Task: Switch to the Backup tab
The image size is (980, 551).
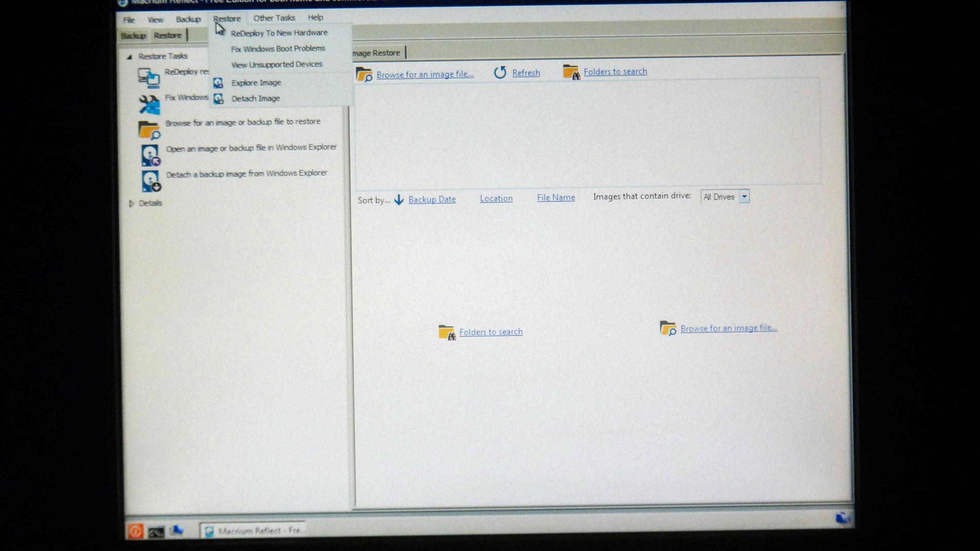Action: tap(134, 36)
